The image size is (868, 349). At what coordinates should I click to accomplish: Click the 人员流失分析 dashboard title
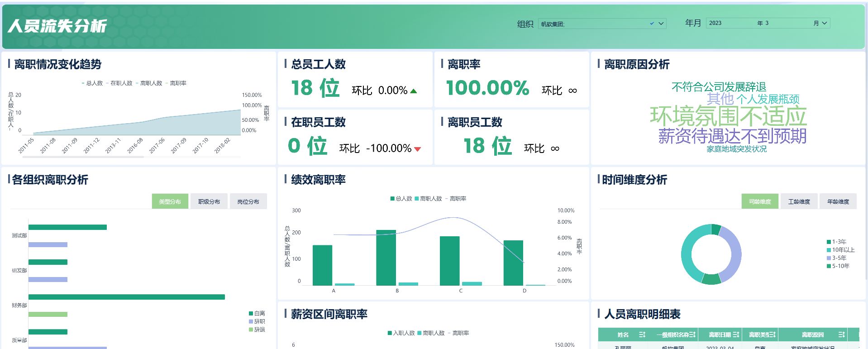click(x=57, y=26)
